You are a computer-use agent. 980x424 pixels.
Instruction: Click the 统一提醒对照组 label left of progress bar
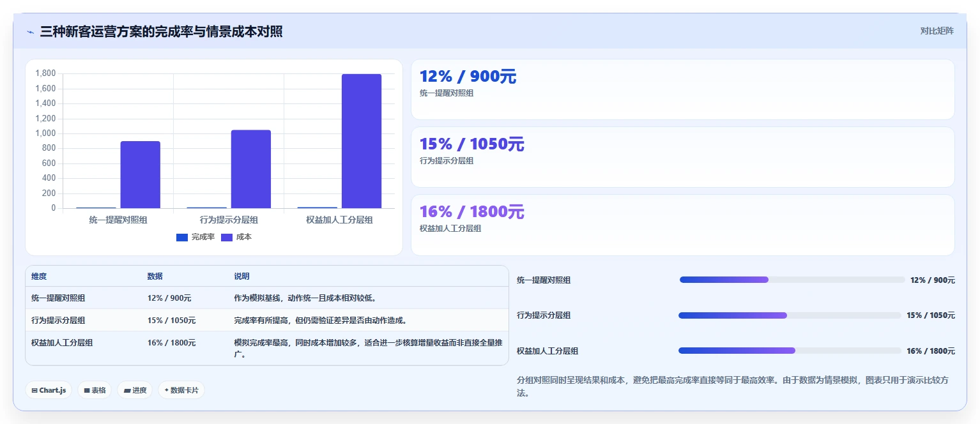tap(544, 280)
